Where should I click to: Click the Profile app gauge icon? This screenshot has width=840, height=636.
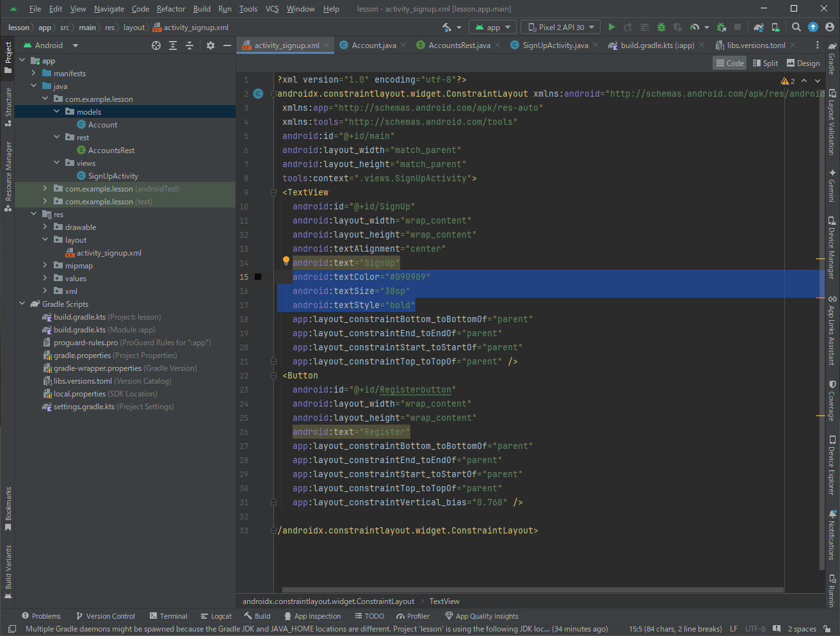(695, 28)
